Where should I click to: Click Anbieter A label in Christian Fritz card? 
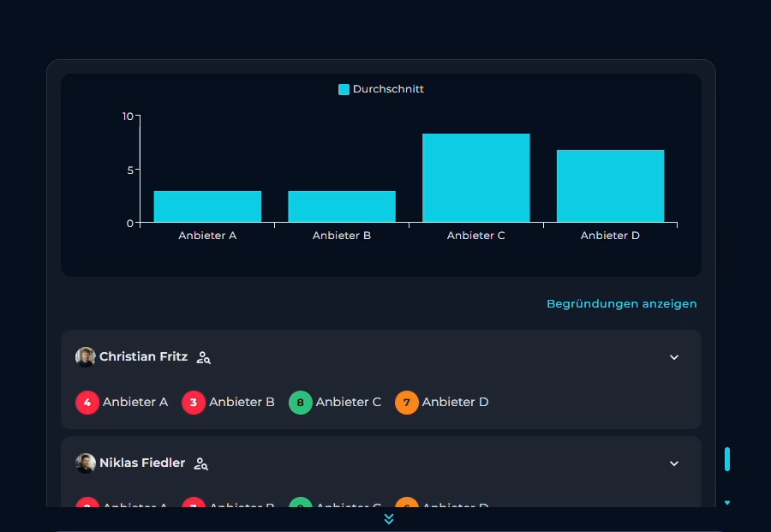pyautogui.click(x=135, y=402)
